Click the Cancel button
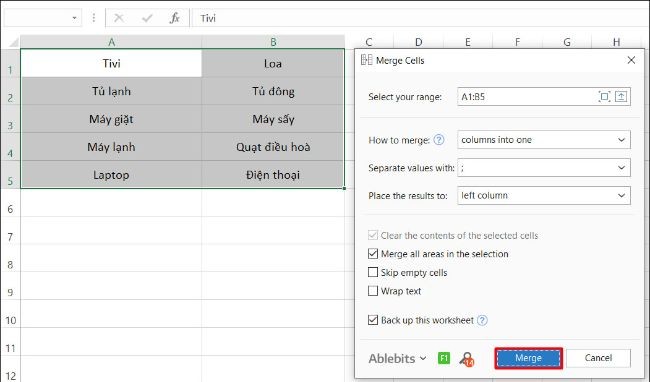 598,358
